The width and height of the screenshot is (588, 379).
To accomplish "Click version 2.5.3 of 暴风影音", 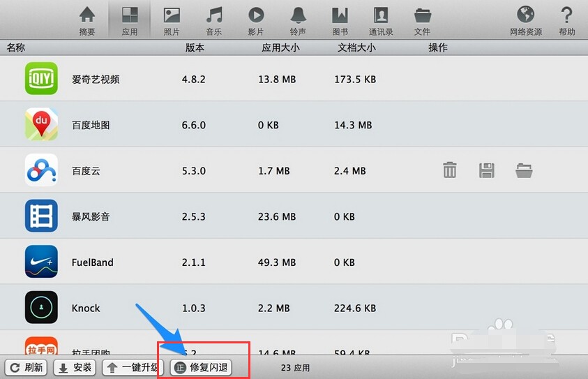I will point(193,216).
